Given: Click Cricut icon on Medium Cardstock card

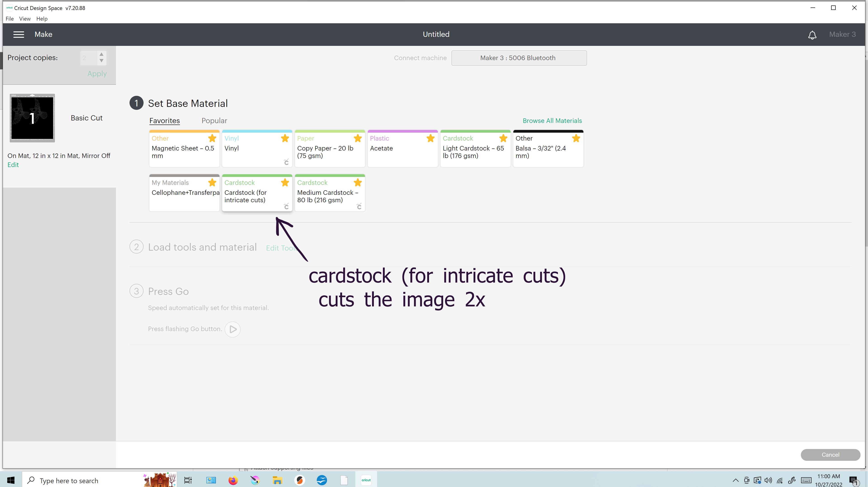Looking at the screenshot, I should pyautogui.click(x=359, y=206).
